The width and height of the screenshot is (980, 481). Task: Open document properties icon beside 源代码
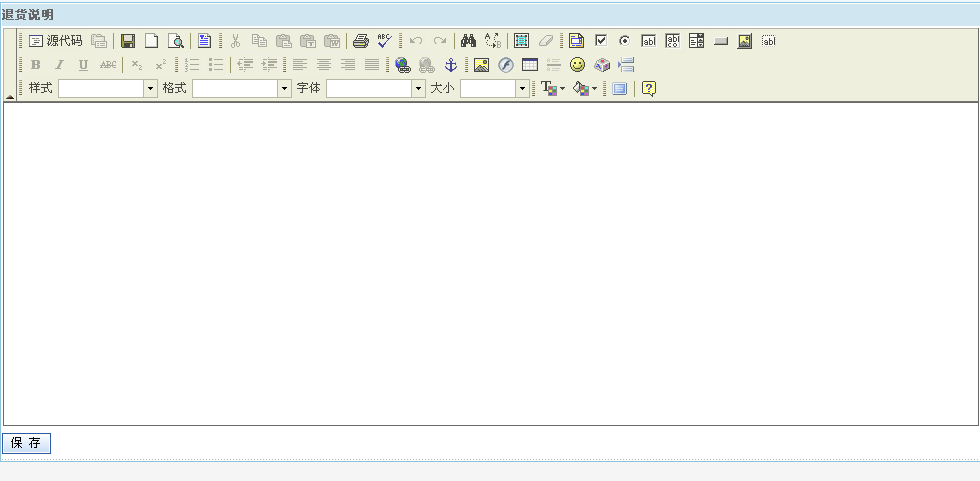[x=99, y=41]
